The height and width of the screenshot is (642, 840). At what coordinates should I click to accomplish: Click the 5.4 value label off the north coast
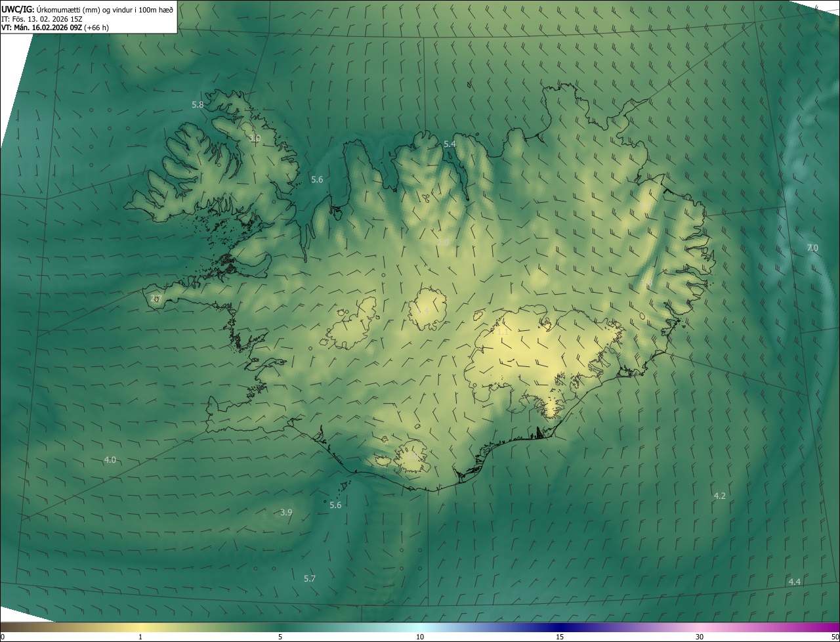coord(450,144)
